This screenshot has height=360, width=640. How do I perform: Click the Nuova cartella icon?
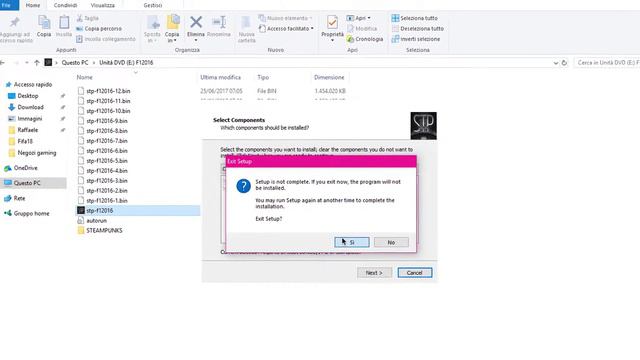pyautogui.click(x=246, y=23)
